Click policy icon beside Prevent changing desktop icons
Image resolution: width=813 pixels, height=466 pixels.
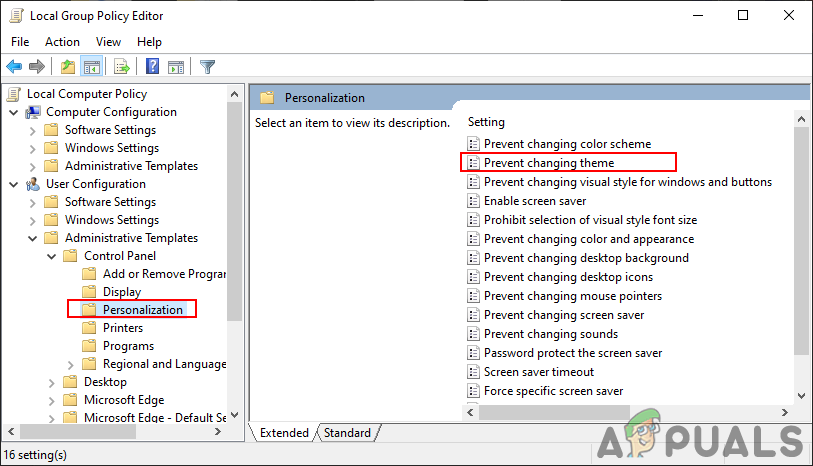[473, 277]
